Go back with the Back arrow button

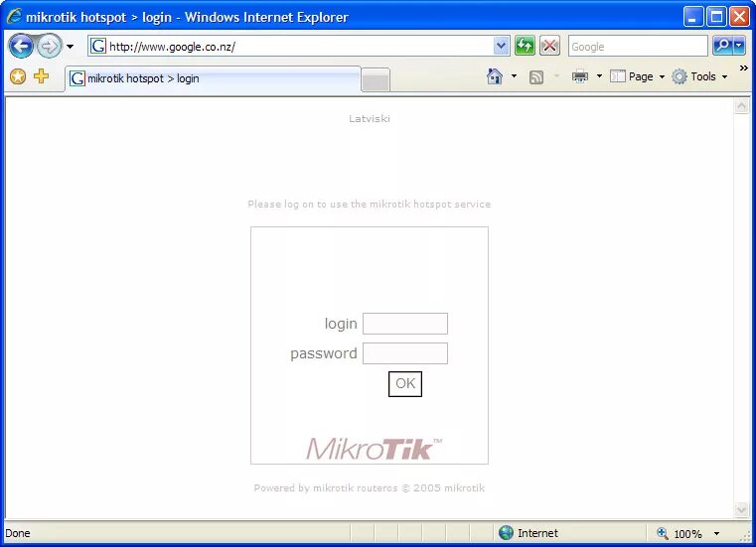21,47
